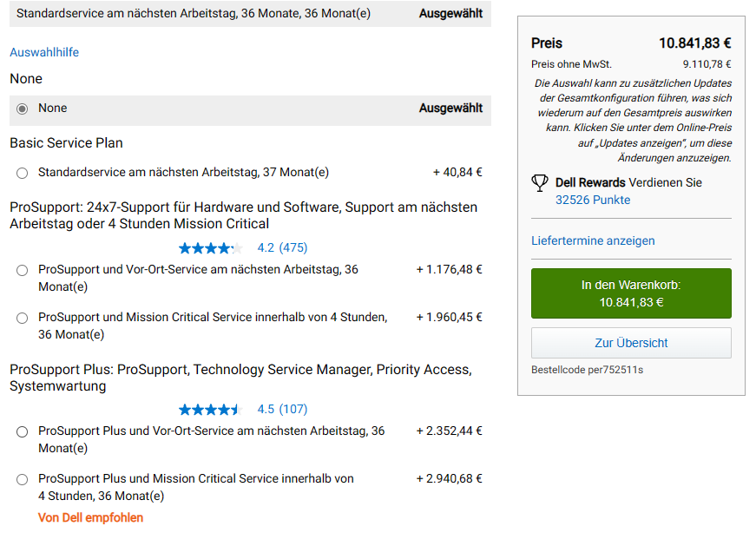Select Standardservice 37 Monat(e) radio option
The width and height of the screenshot is (756, 546).
tap(23, 173)
